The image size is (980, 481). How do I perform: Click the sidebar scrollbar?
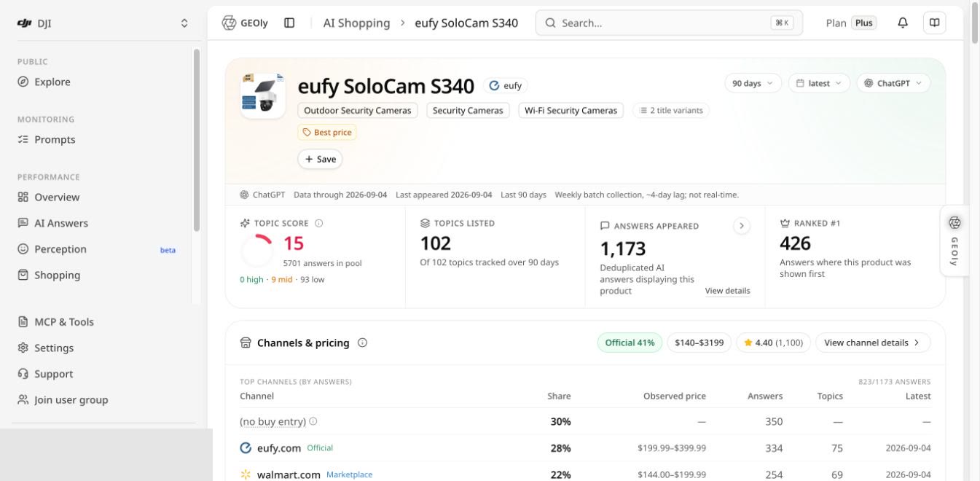point(196,140)
